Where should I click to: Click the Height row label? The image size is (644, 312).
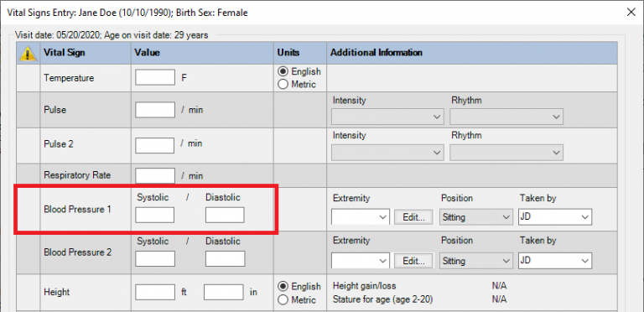[x=57, y=293]
